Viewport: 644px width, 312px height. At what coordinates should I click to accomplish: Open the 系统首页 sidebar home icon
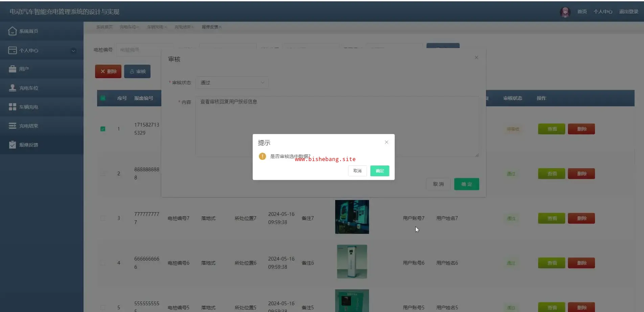tap(13, 31)
